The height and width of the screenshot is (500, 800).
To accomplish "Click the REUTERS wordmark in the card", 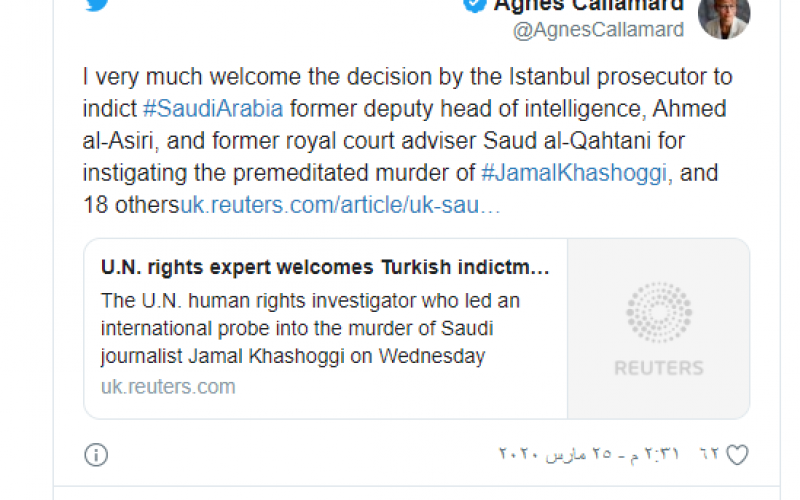I will pyautogui.click(x=658, y=369).
